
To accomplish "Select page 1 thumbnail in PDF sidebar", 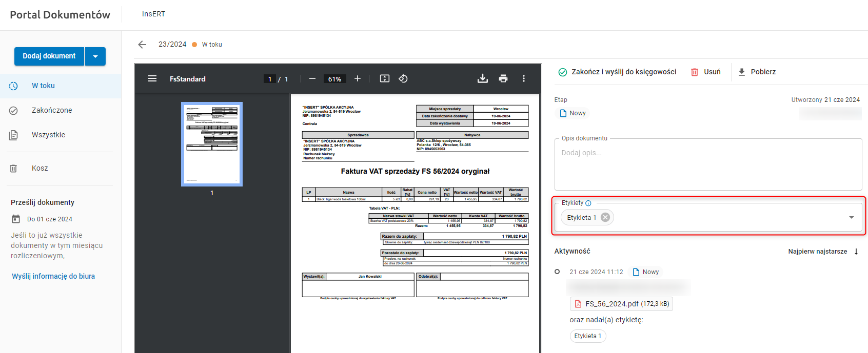I will coord(212,144).
